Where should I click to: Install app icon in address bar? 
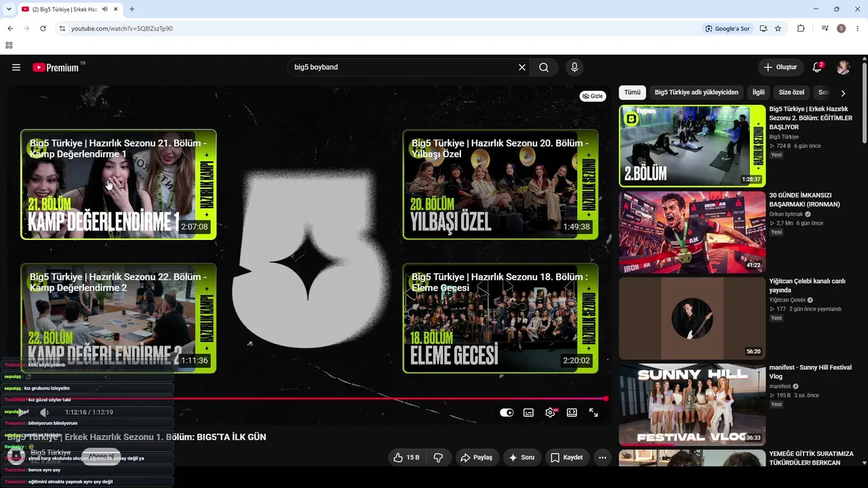pyautogui.click(x=764, y=28)
